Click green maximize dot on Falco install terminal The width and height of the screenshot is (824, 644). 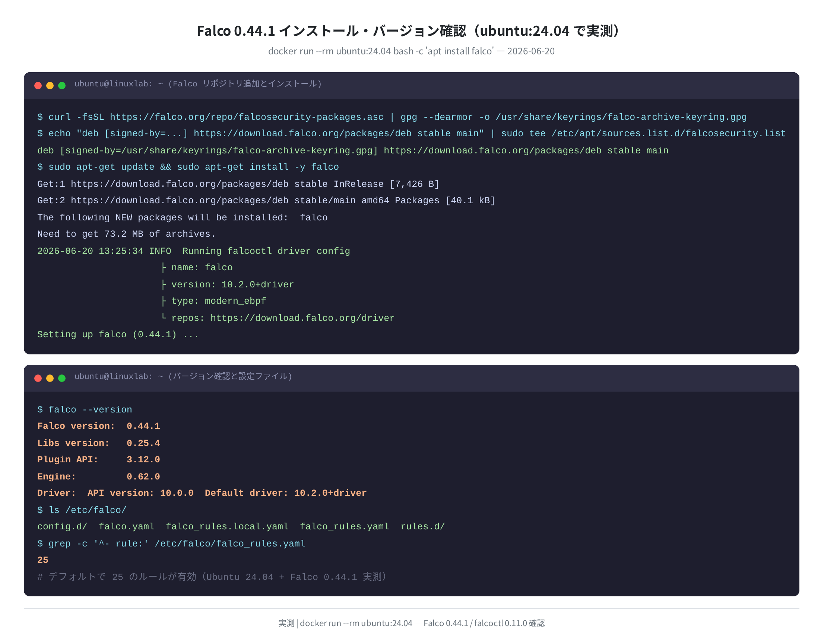point(62,86)
